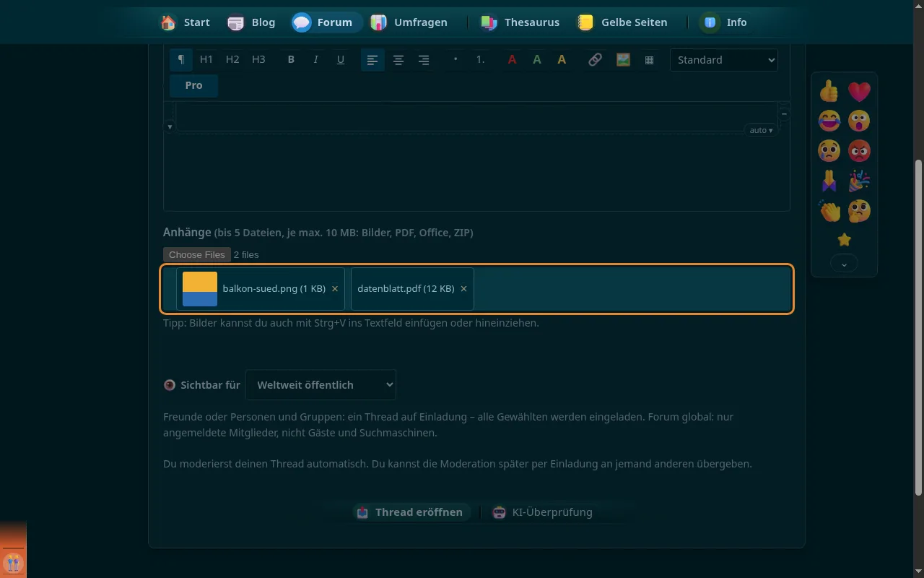Open the Standard font dropdown
Viewport: 924px width, 578px height.
[x=724, y=60]
